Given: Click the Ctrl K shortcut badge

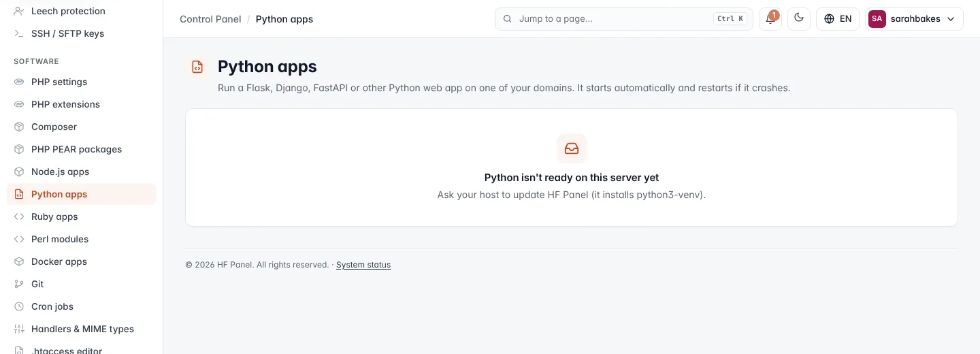Looking at the screenshot, I should 730,19.
